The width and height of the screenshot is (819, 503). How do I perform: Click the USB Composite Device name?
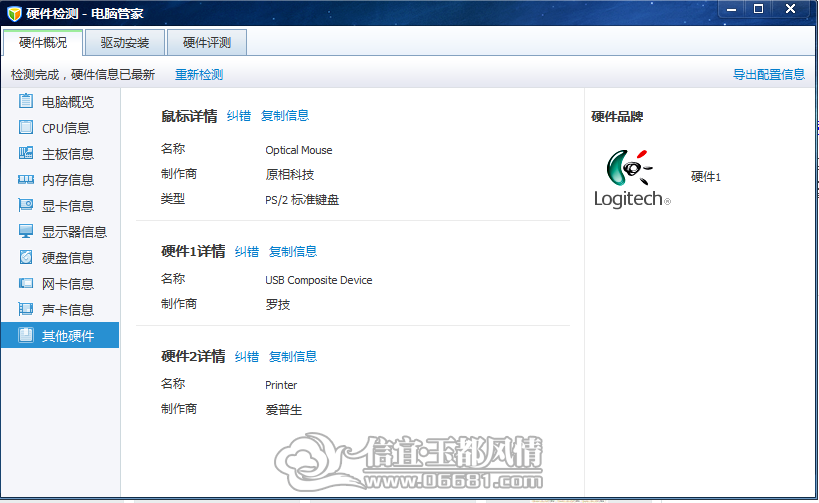[319, 280]
